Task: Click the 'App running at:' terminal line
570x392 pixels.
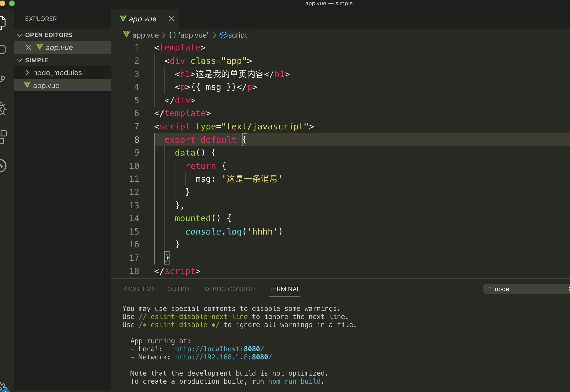Action: [160, 341]
